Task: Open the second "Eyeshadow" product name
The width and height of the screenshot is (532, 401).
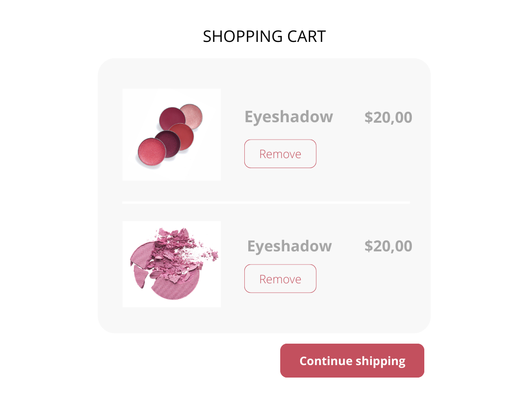Action: [x=290, y=246]
